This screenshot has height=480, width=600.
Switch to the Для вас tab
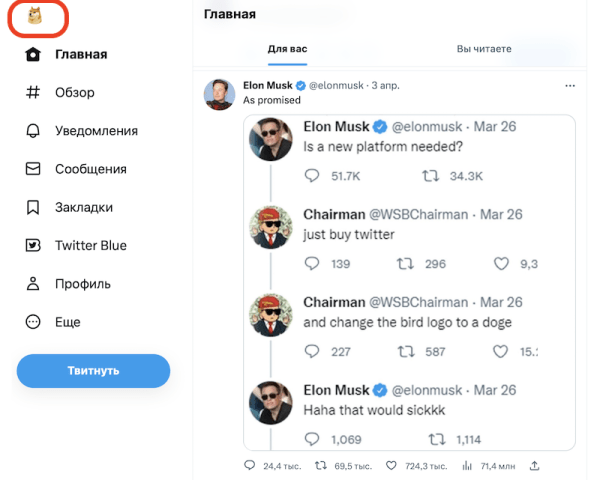[x=290, y=48]
